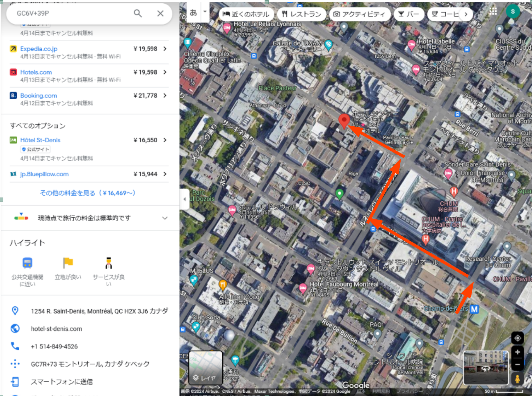
Task: Zoom out with the minus button
Action: point(518,364)
